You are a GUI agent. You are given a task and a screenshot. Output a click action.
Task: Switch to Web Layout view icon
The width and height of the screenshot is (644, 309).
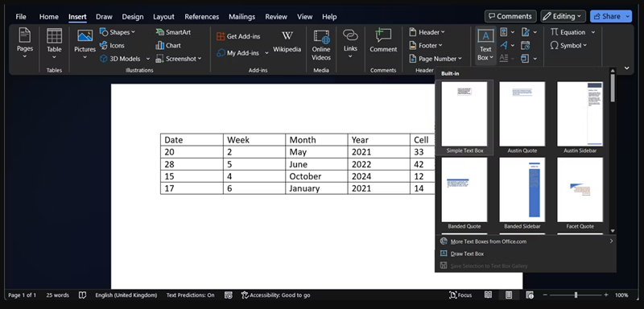coord(530,295)
